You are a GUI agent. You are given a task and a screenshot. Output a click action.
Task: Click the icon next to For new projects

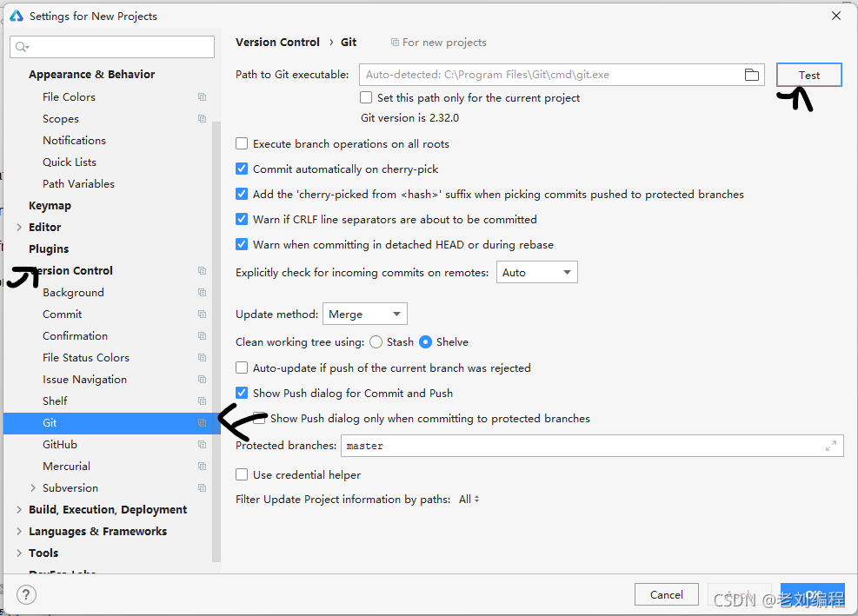pos(395,42)
